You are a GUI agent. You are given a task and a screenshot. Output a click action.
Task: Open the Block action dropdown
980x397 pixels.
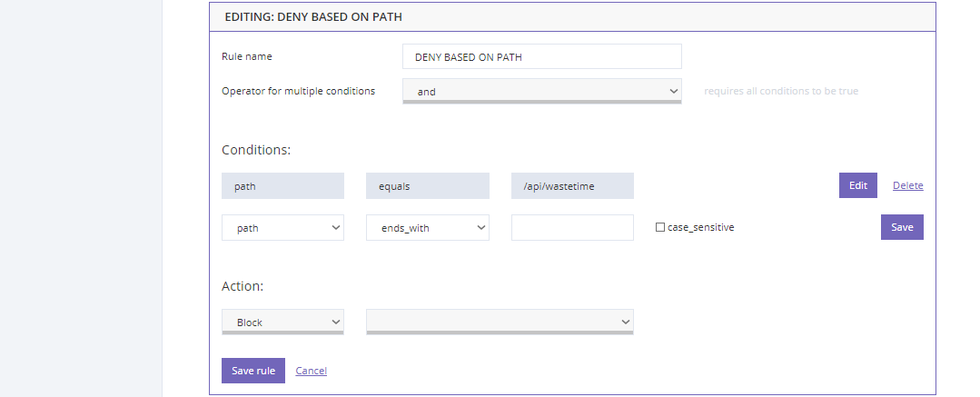[x=282, y=322]
